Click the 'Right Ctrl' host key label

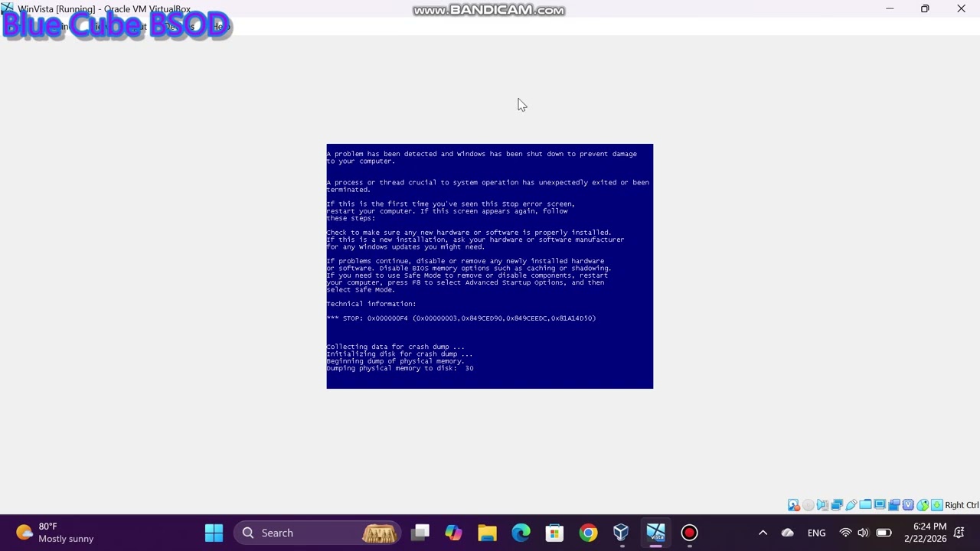click(962, 505)
